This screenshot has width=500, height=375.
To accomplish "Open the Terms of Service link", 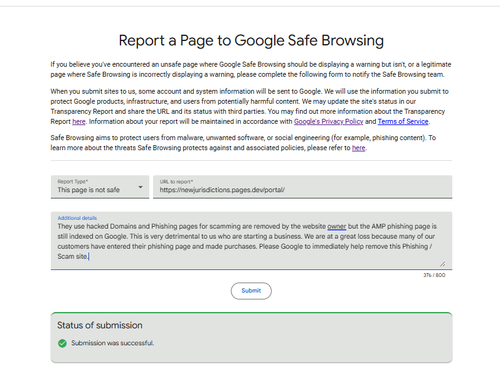I will click(x=403, y=121).
